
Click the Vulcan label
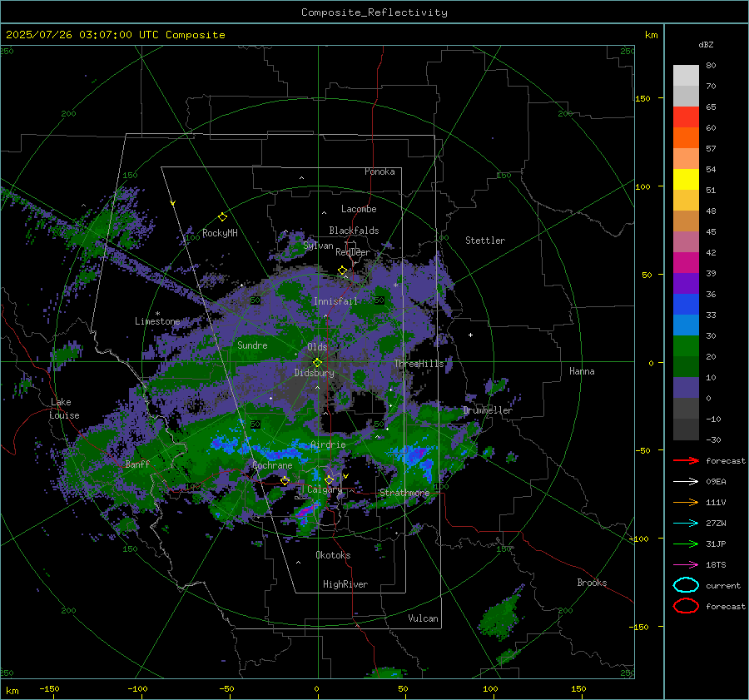pyautogui.click(x=424, y=618)
